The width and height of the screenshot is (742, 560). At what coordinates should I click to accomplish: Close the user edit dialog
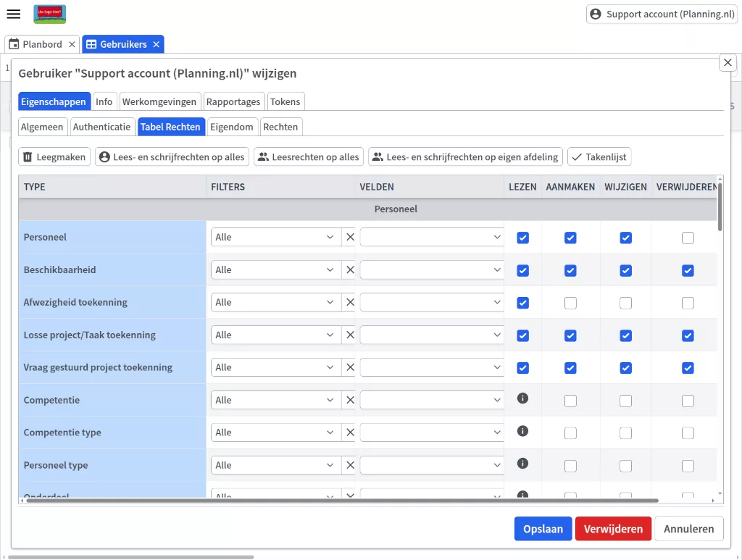(728, 63)
